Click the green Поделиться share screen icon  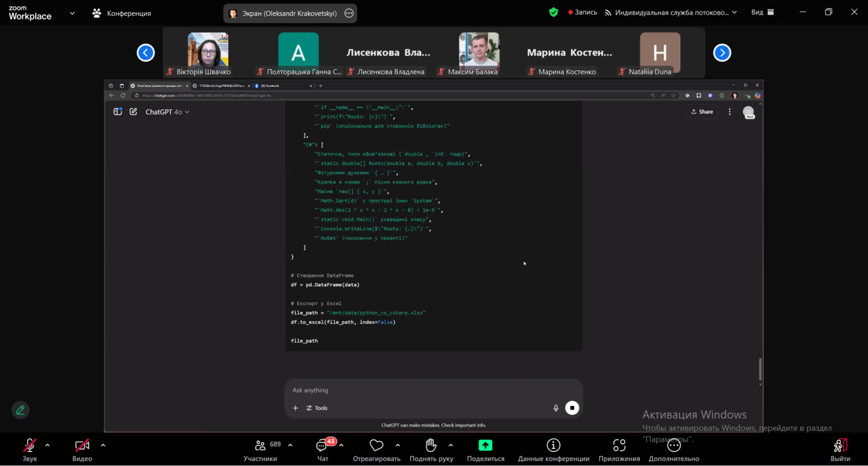(485, 445)
